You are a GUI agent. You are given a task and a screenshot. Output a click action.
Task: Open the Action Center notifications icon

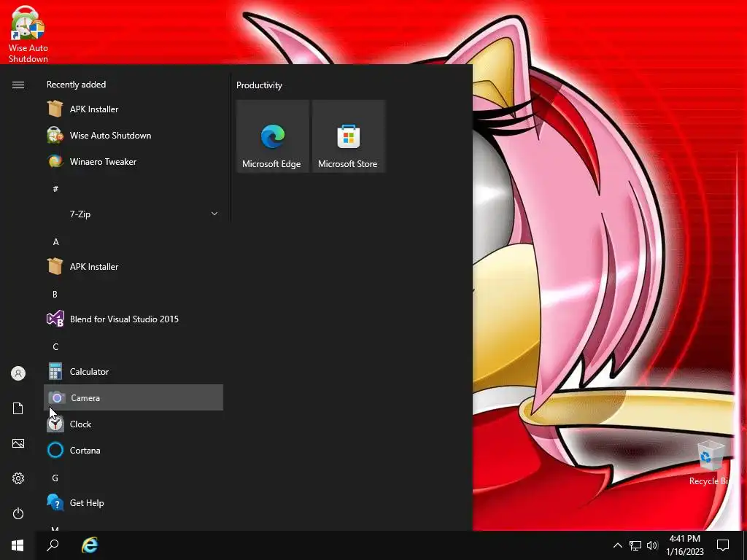coord(723,545)
